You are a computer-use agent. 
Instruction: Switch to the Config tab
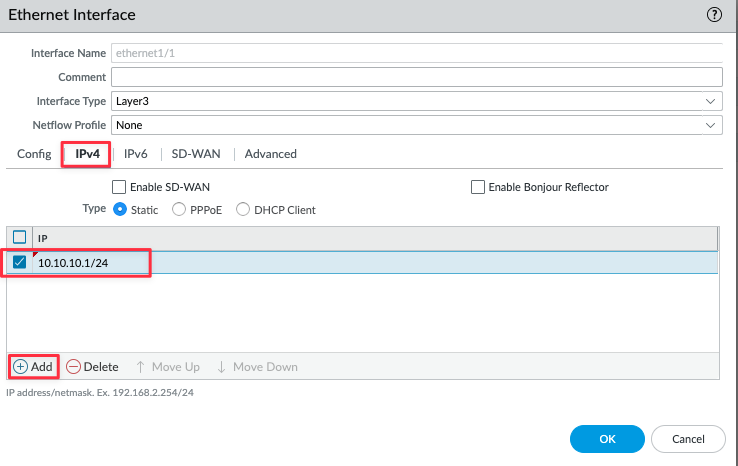coord(34,154)
